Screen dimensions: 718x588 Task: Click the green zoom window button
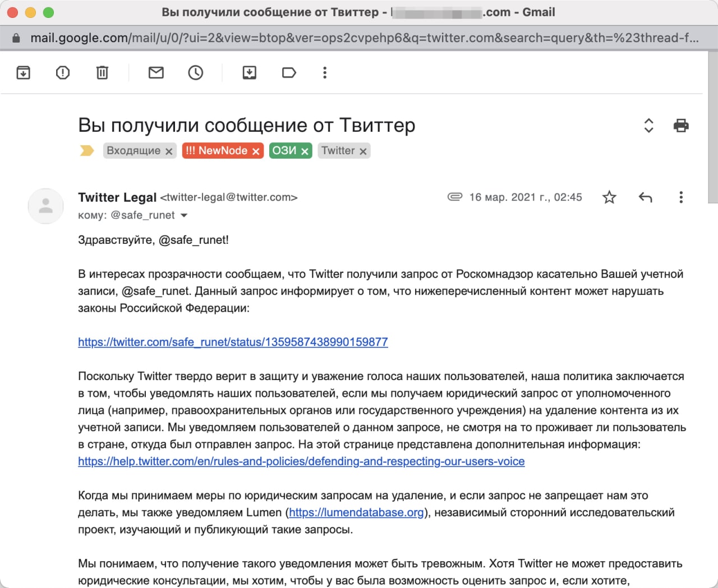[x=49, y=12]
